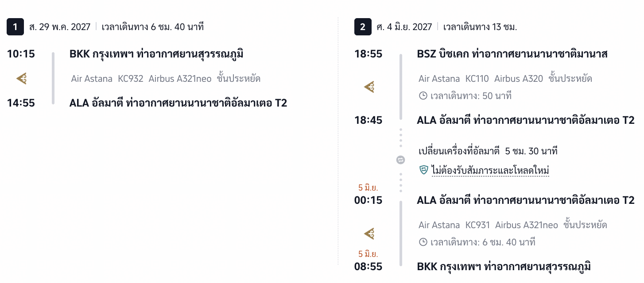Click the clock icon next to 6 ชม. 40 นาที
The width and height of the screenshot is (644, 283).
pyautogui.click(x=423, y=242)
